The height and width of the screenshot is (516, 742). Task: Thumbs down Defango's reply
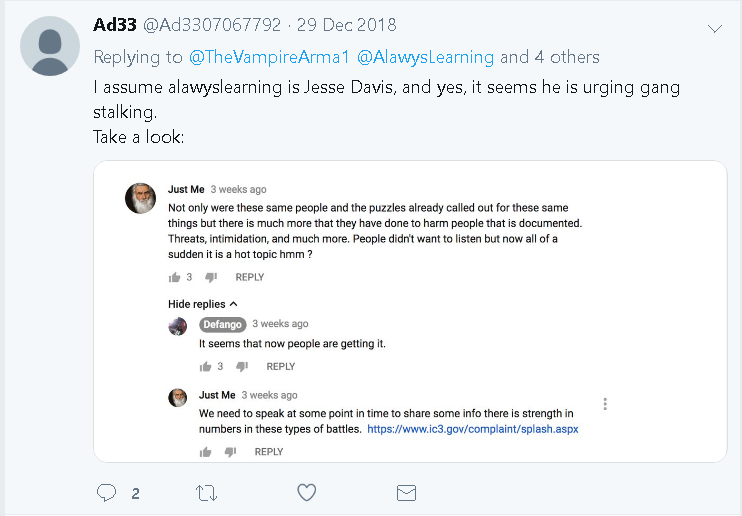click(242, 367)
